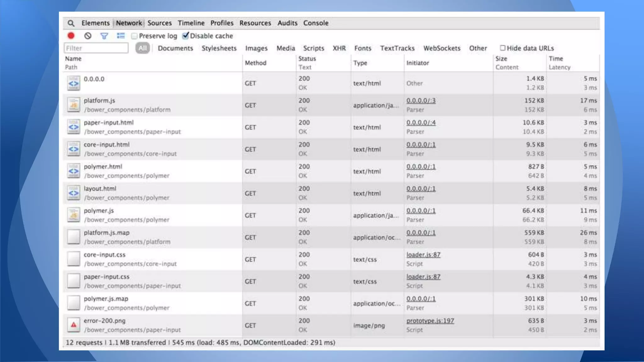Image resolution: width=644 pixels, height=362 pixels.
Task: Follow the prototype.js:197 initiator link
Action: point(430,321)
